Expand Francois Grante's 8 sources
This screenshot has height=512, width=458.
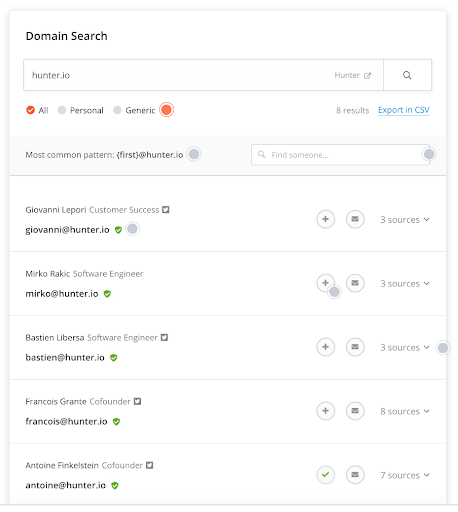[405, 412]
